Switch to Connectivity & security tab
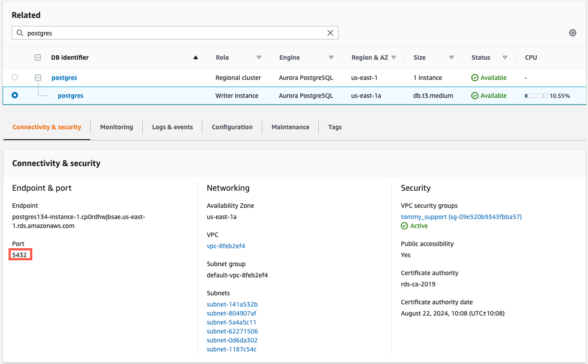Screen dimensions: 588x364 (47, 127)
